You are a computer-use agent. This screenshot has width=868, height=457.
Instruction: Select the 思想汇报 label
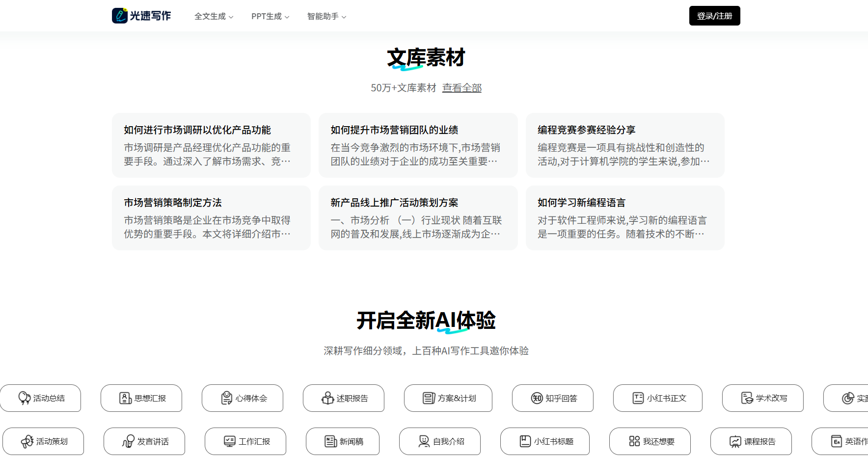tap(150, 398)
